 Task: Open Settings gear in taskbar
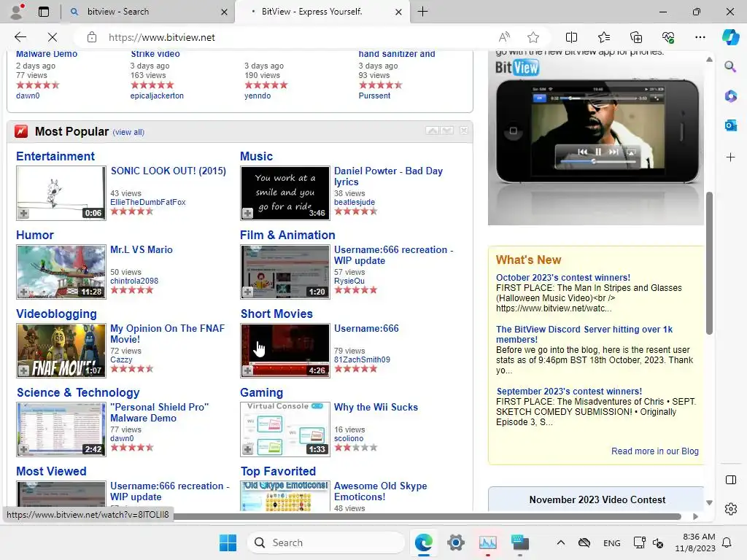[455, 542]
